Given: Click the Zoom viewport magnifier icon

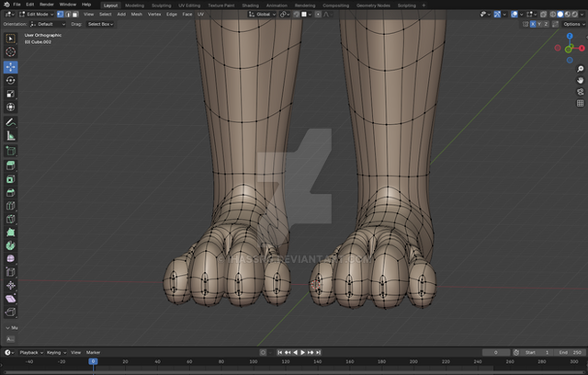Looking at the screenshot, I should (581, 67).
